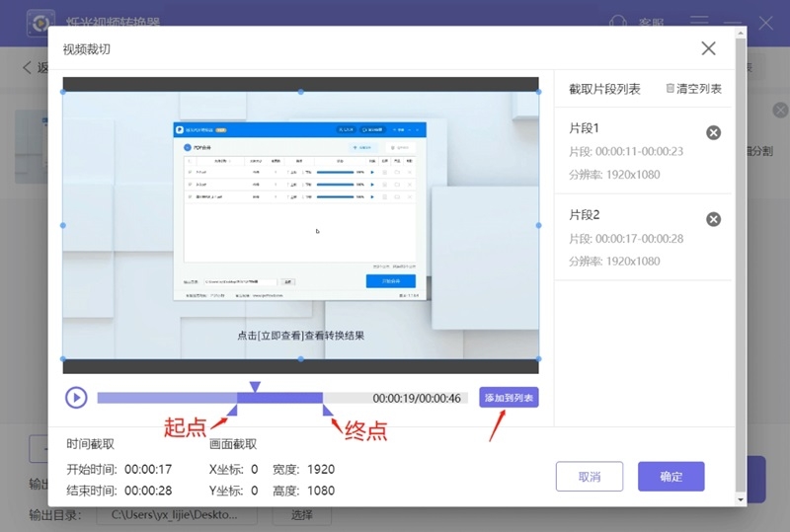
Task: Click right-middle crop handle on the video
Action: [538, 225]
